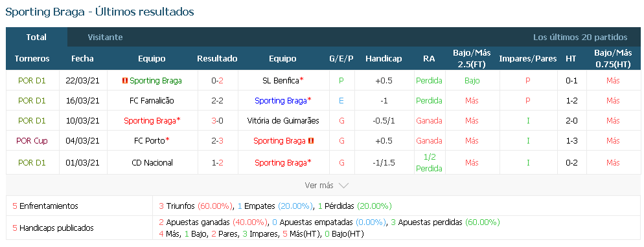The height and width of the screenshot is (247, 644).
Task: Click the POR Cup tournament label
Action: (32, 141)
